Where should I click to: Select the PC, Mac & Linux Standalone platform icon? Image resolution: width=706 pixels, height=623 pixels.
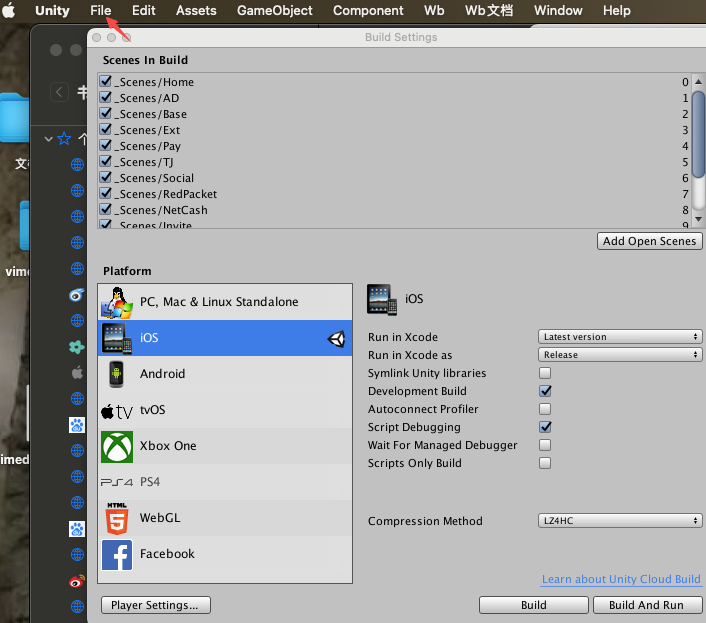click(x=117, y=302)
